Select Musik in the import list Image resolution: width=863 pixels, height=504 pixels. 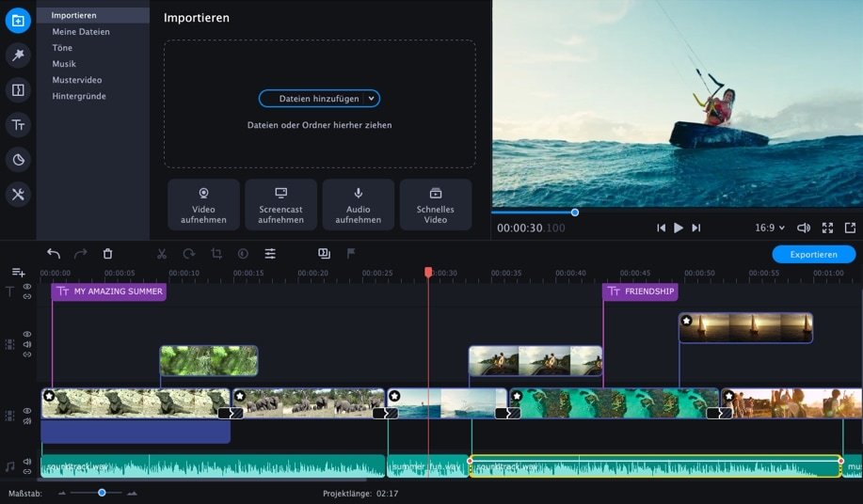click(x=64, y=64)
